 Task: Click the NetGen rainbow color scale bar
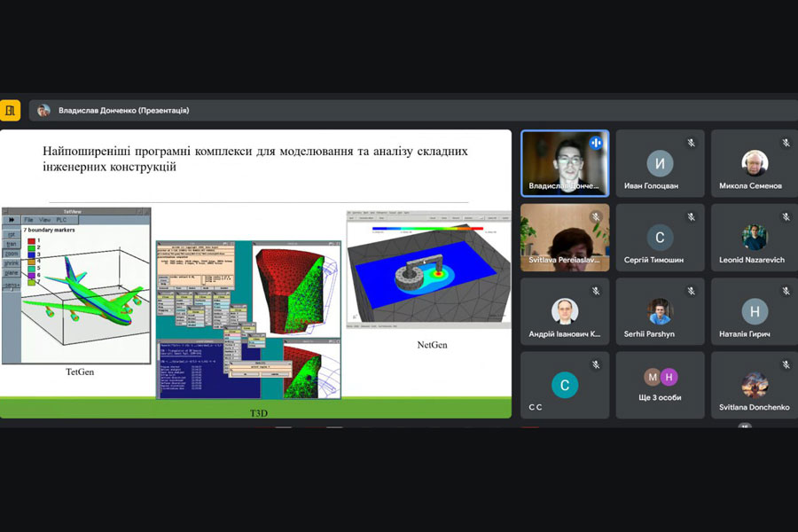427,229
